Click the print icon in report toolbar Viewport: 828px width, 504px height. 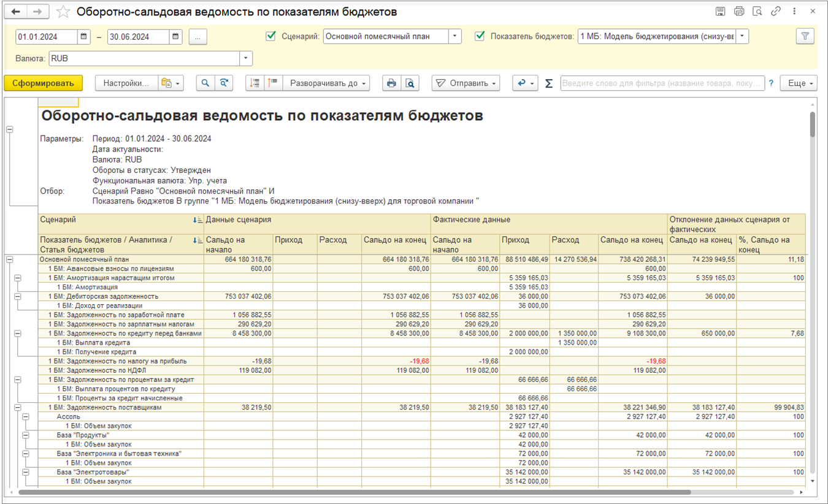391,83
